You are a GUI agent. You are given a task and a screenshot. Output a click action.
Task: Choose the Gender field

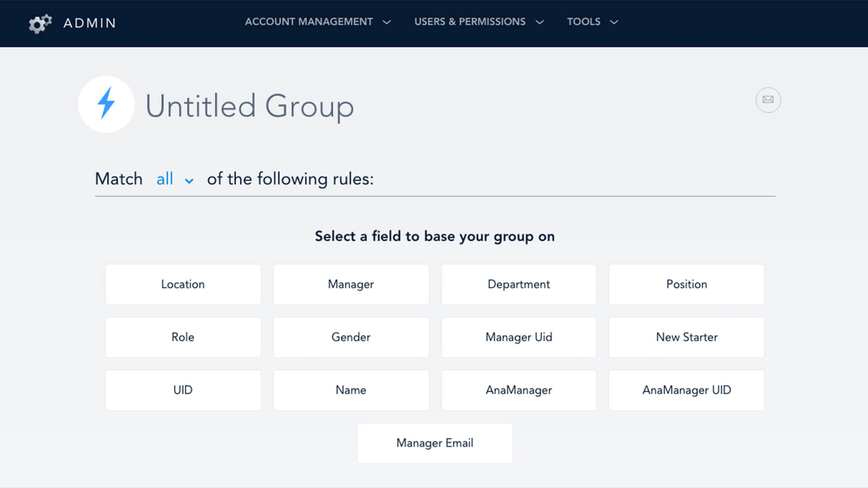[351, 337]
